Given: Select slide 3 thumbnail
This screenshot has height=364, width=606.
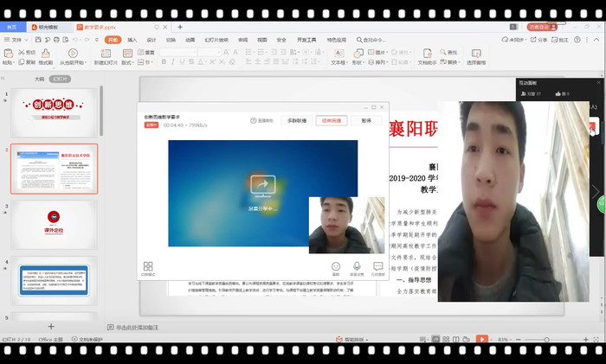Looking at the screenshot, I should (54, 225).
